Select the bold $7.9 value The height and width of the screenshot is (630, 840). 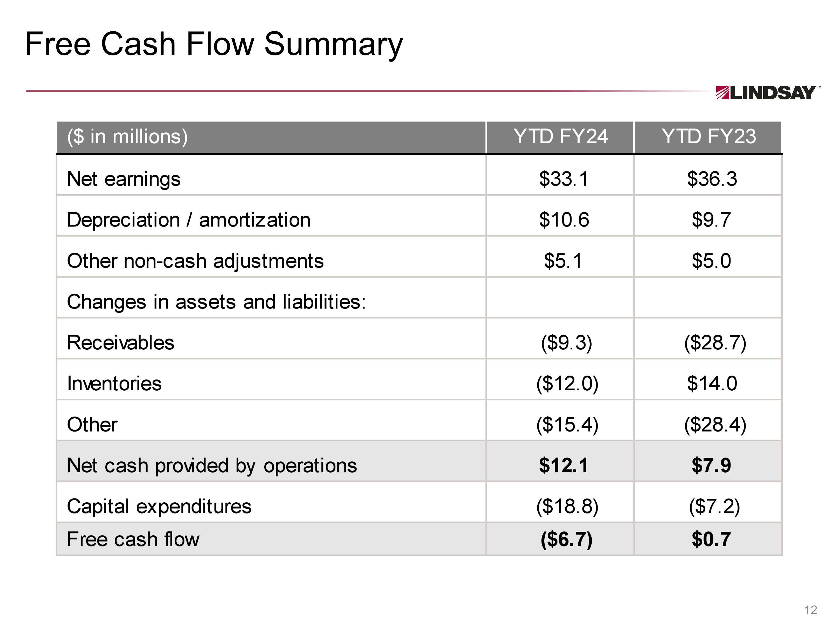(711, 466)
